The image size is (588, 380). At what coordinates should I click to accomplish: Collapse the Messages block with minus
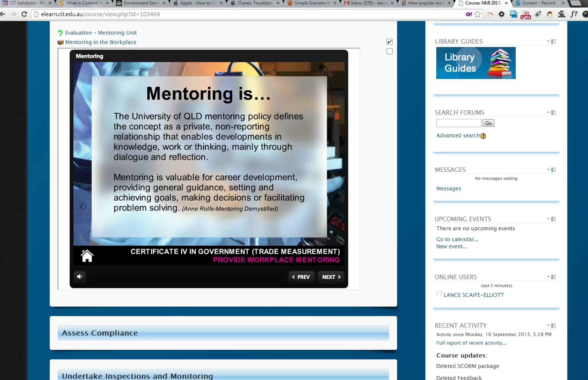point(548,169)
